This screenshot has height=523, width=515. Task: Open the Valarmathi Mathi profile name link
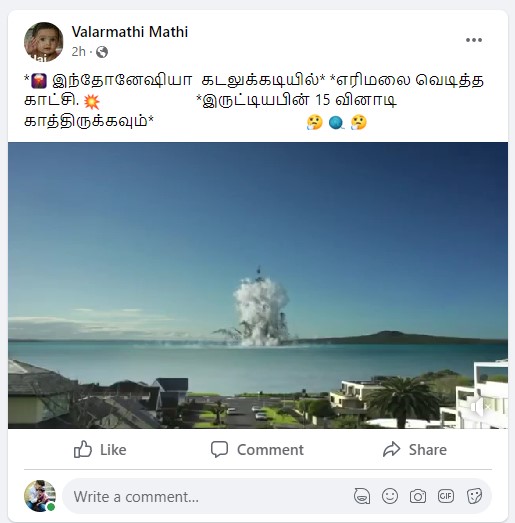point(130,32)
